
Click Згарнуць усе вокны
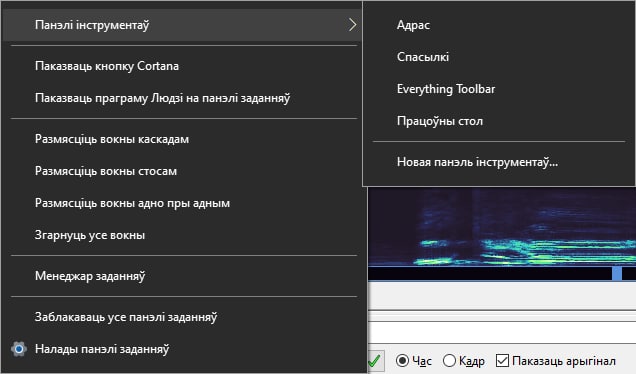point(181,235)
